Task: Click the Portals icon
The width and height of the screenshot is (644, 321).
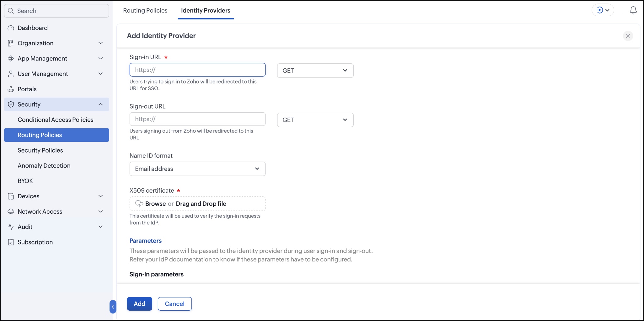Action: click(11, 89)
